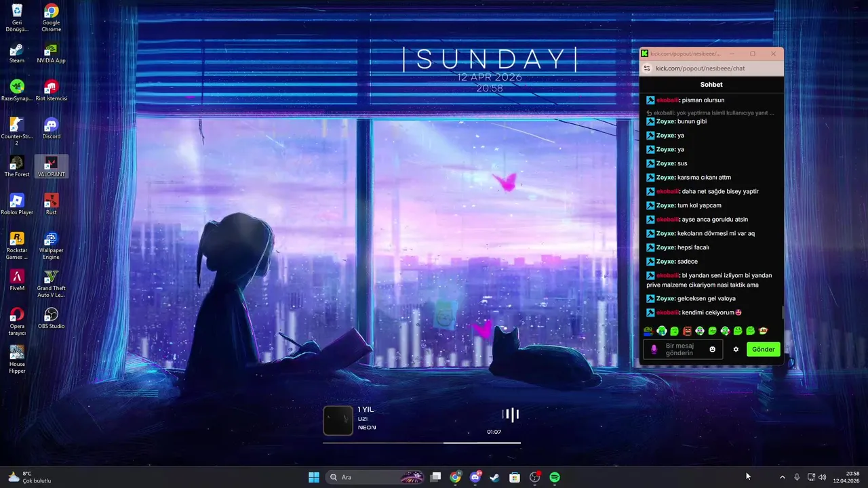
Task: Open site info icon in address bar
Action: (647, 68)
